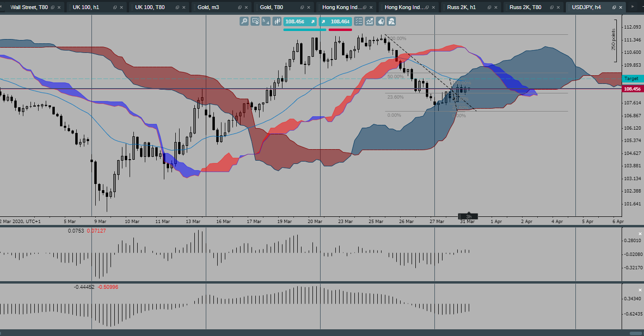
Task: Click the chart statistics icon on toolbar
Action: pos(370,21)
